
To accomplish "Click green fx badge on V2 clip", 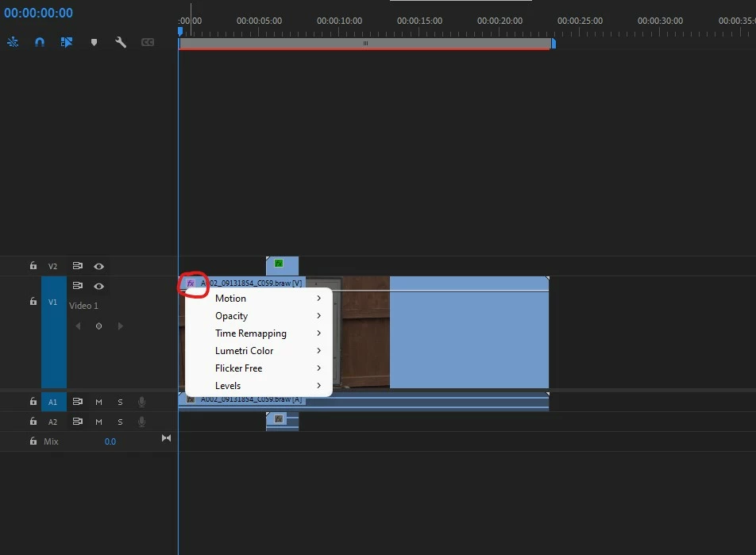I will (x=279, y=264).
